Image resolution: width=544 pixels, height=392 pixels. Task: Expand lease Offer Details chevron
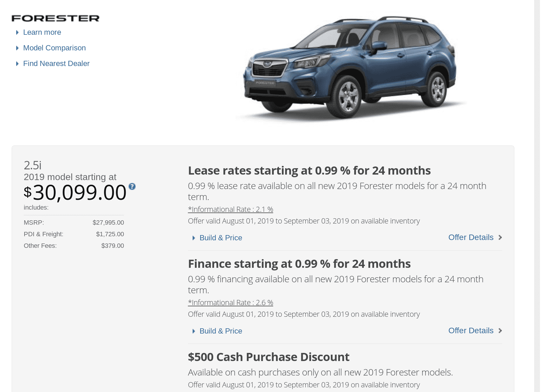coord(500,237)
